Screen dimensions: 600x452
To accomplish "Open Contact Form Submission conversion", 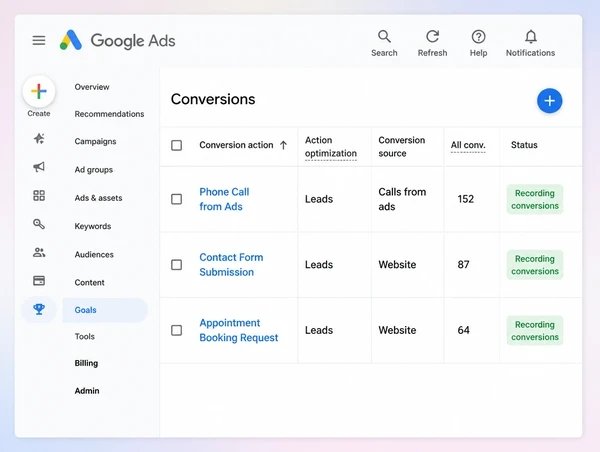I will pyautogui.click(x=231, y=264).
